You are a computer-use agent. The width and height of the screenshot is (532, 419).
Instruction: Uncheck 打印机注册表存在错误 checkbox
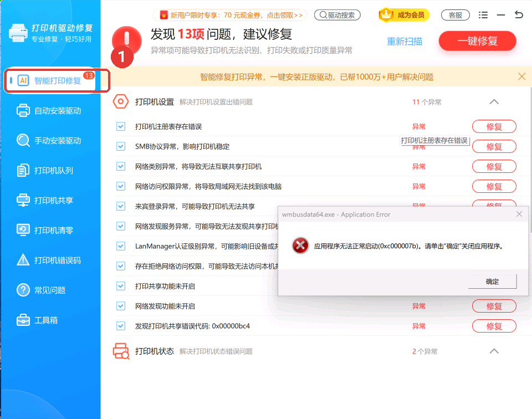pos(121,126)
